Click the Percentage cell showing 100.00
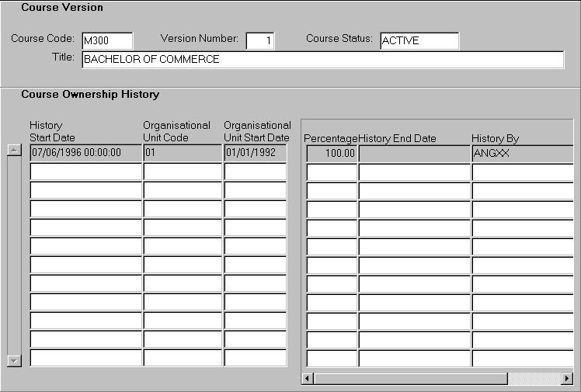Viewport: 581px width, 392px height. coord(331,153)
